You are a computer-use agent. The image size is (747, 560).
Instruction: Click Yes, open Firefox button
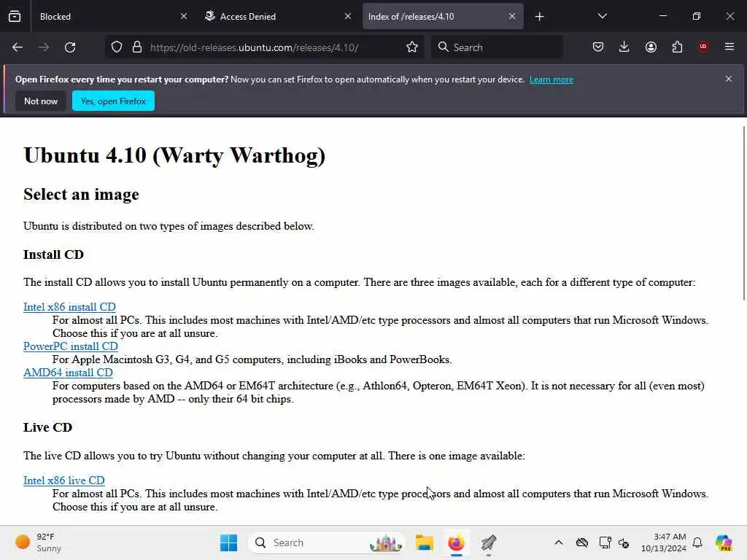pyautogui.click(x=113, y=101)
